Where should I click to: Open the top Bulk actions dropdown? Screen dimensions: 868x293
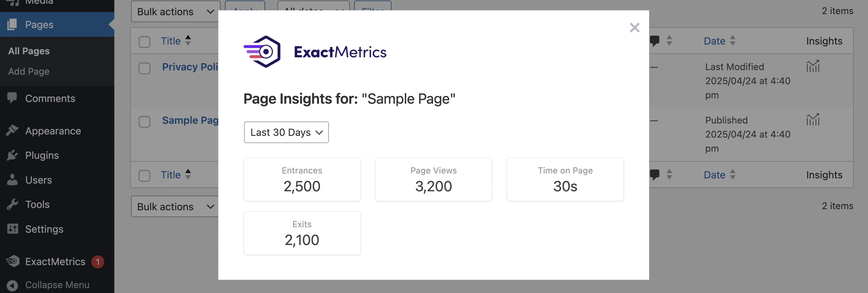click(175, 11)
